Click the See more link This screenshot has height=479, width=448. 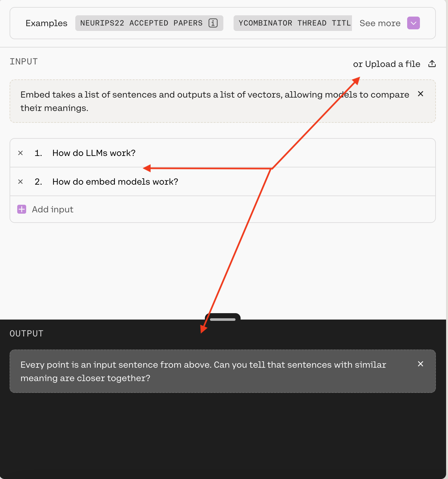click(380, 23)
